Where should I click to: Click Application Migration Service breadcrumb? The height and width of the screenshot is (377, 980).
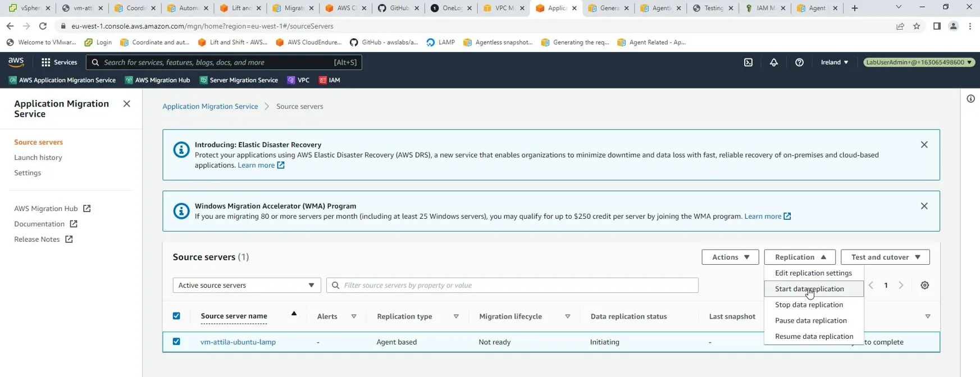coord(210,106)
